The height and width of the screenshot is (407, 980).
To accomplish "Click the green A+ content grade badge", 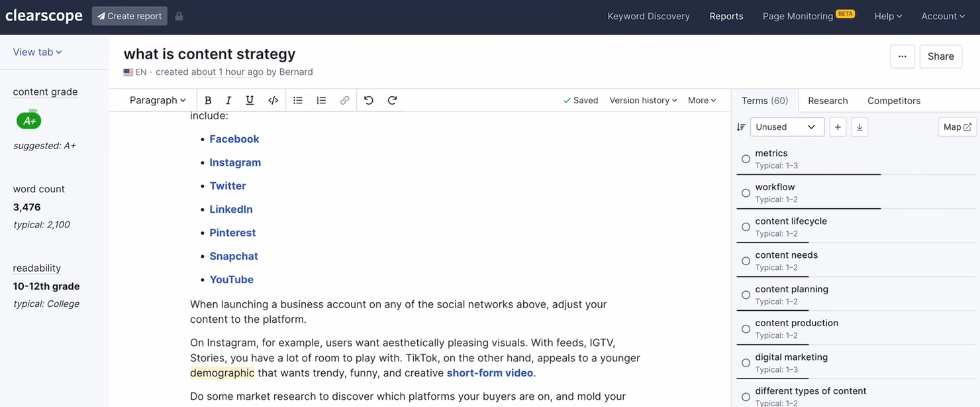I will pos(28,120).
